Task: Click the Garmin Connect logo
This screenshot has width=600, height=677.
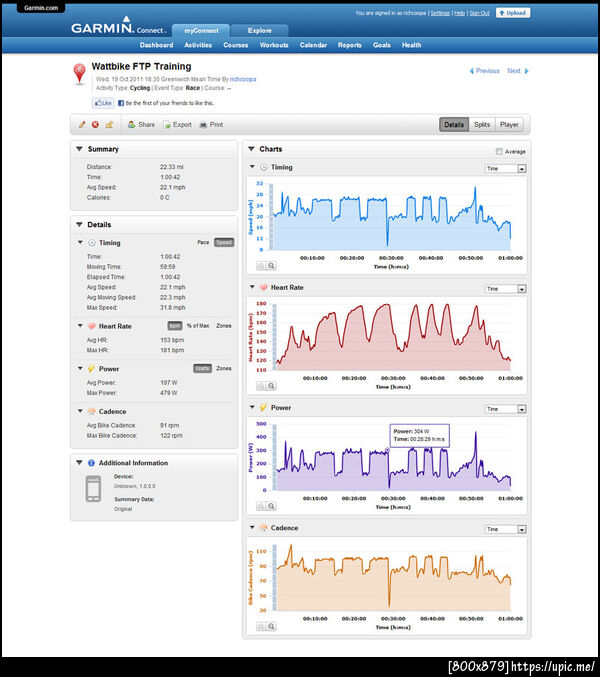Action: coord(118,26)
